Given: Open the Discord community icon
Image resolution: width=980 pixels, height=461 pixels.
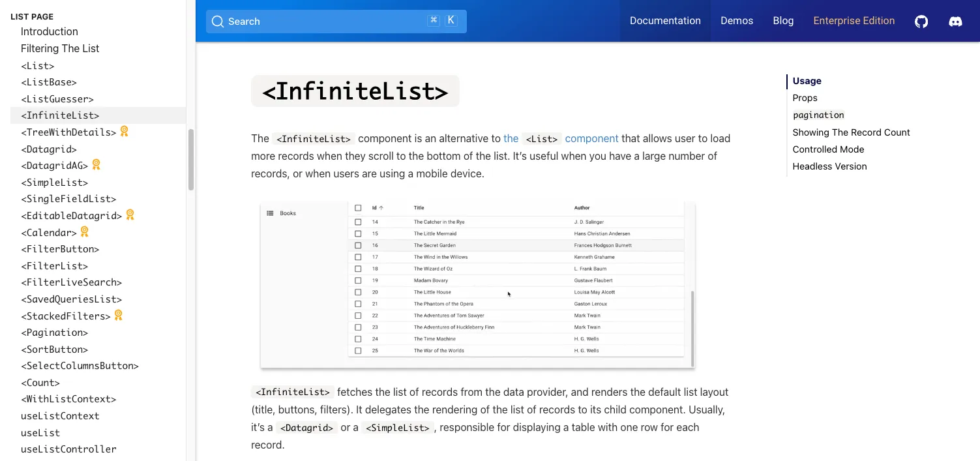Looking at the screenshot, I should point(955,22).
